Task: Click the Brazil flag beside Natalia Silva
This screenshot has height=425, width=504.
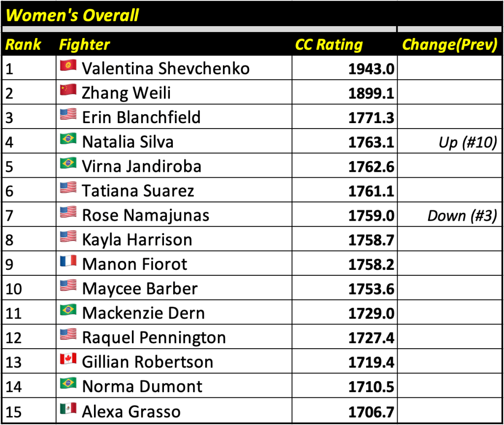Action: [x=68, y=140]
